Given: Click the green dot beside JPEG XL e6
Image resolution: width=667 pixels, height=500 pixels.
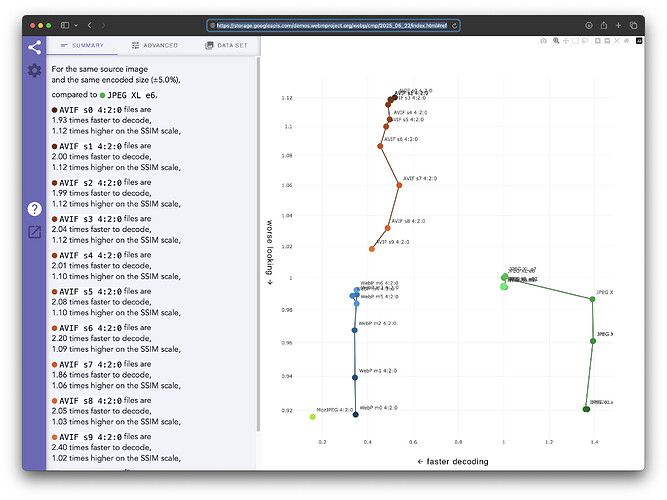Looking at the screenshot, I should [102, 95].
